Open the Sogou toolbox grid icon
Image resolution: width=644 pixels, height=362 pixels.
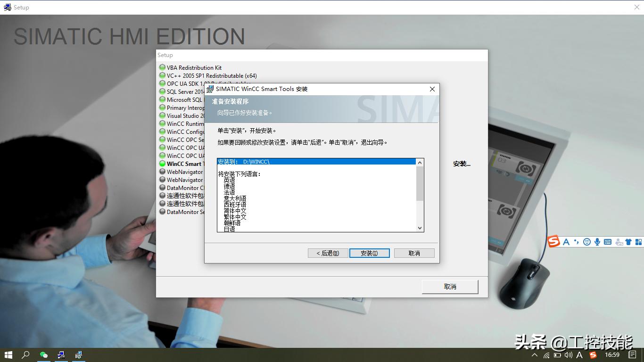click(639, 242)
